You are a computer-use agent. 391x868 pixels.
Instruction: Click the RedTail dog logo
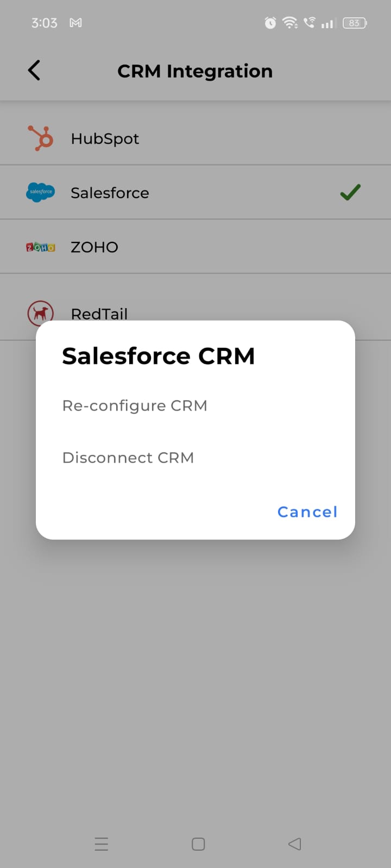(x=41, y=313)
